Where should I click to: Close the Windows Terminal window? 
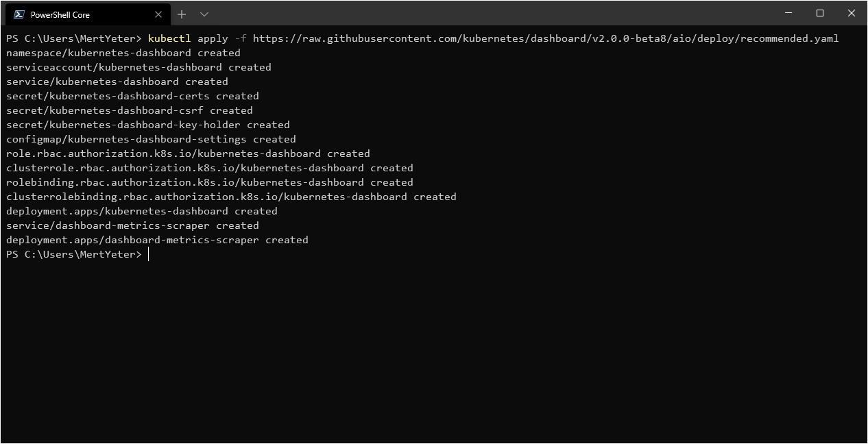click(852, 13)
